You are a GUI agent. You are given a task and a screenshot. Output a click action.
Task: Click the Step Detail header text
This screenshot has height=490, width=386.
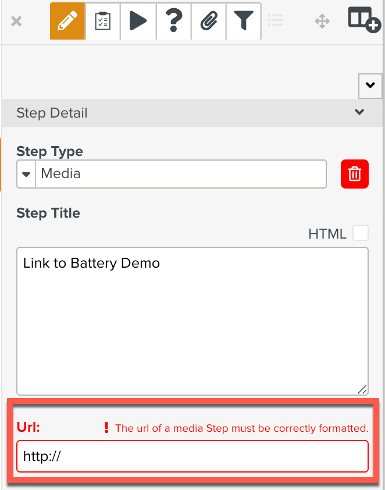click(52, 113)
